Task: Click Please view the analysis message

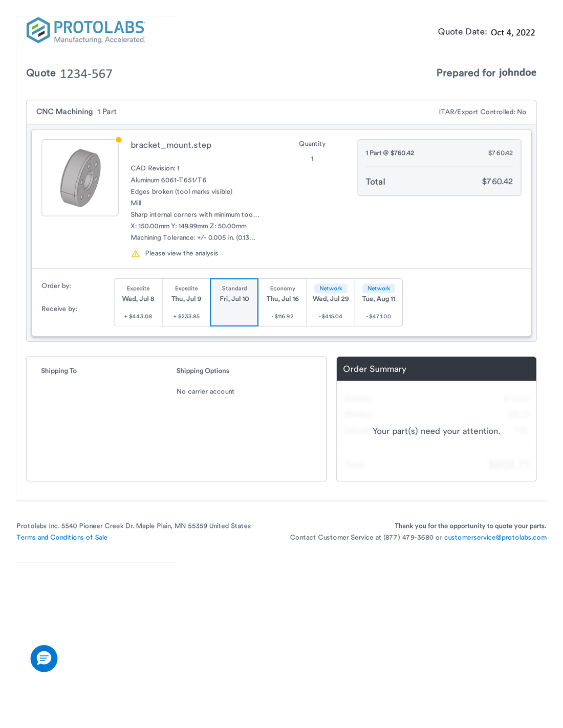Action: [x=181, y=253]
